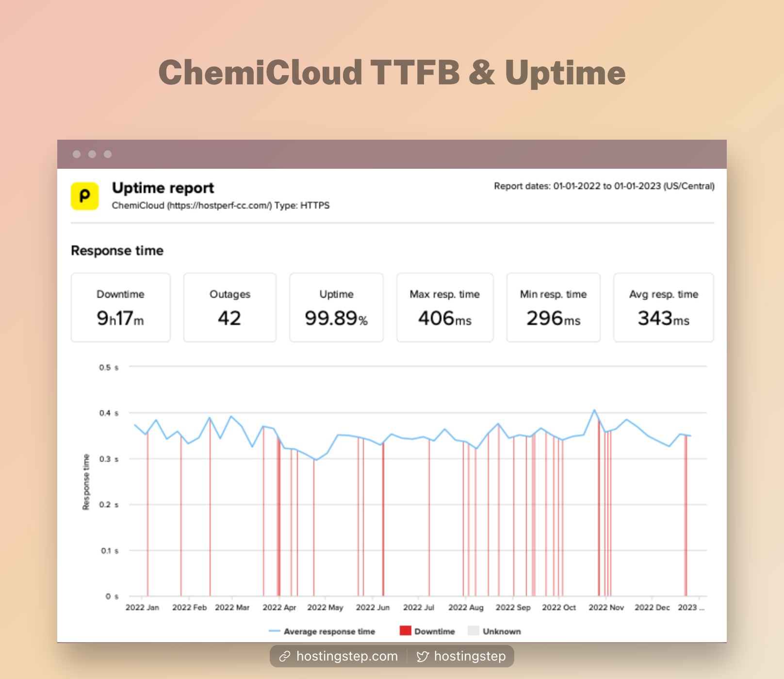Click the yellow Pingdom logo icon
784x679 pixels.
pos(85,196)
